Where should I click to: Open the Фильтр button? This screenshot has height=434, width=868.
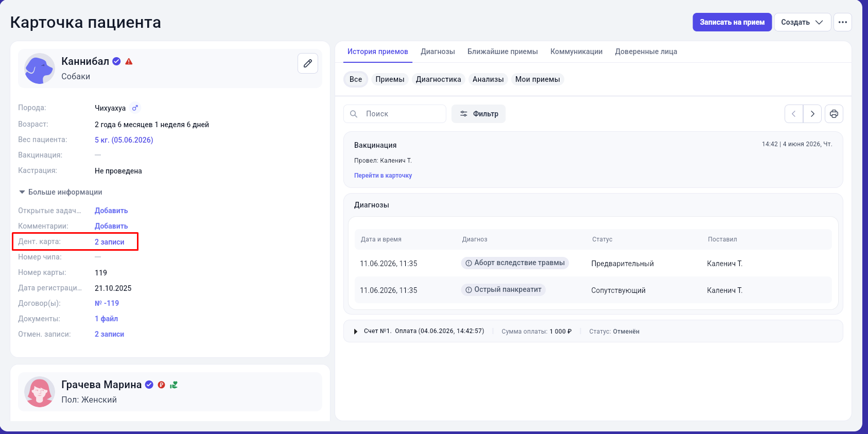[x=478, y=114]
